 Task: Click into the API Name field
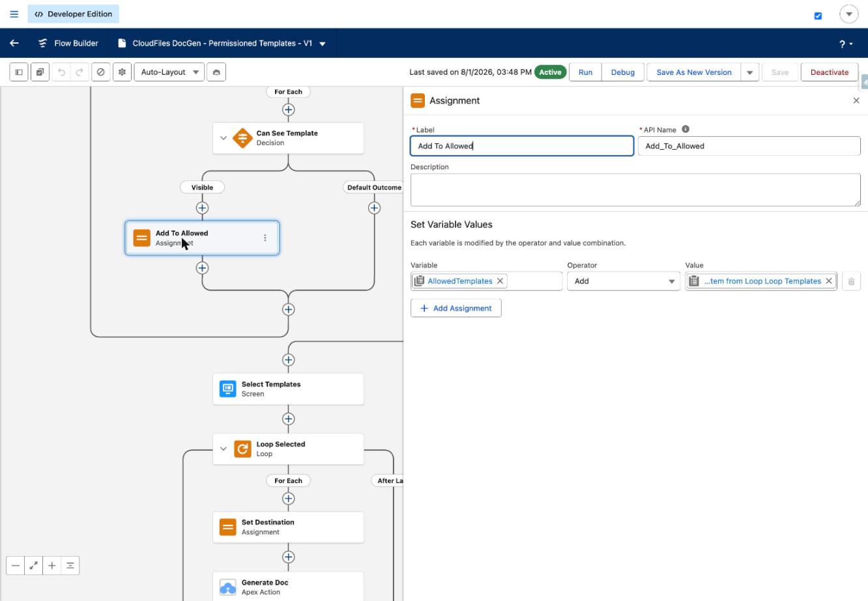[x=749, y=146]
